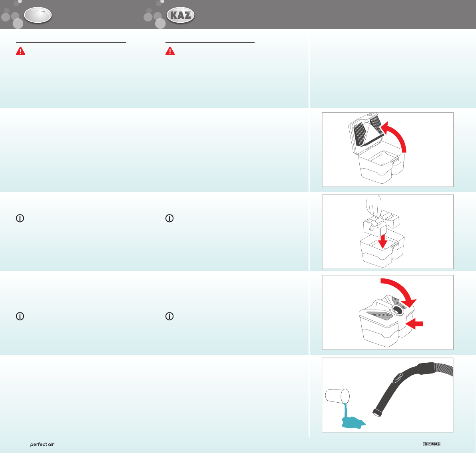Select the lid-closing container illustration

point(387,312)
